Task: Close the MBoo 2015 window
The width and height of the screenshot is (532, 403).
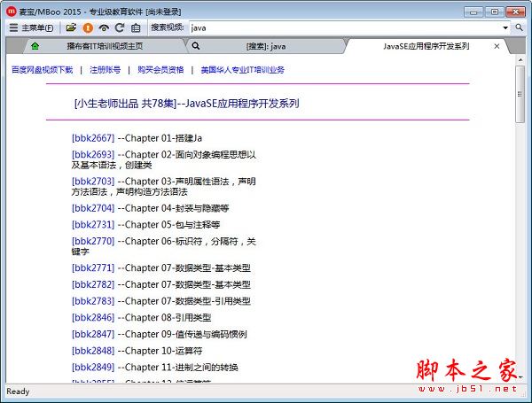Action: (515, 12)
